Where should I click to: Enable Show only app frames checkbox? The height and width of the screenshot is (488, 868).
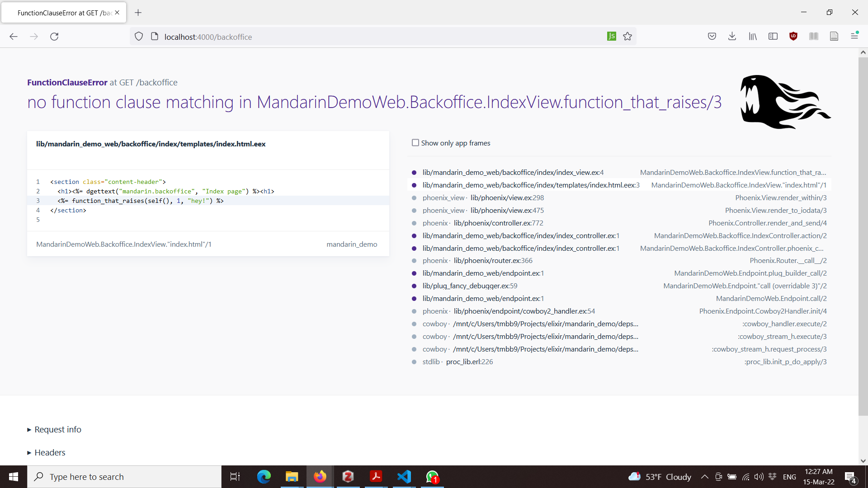(415, 143)
